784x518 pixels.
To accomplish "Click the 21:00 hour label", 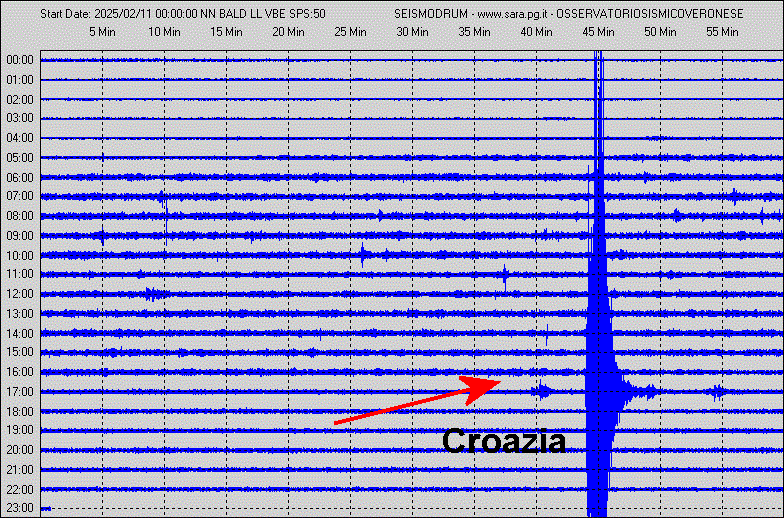I will [20, 470].
